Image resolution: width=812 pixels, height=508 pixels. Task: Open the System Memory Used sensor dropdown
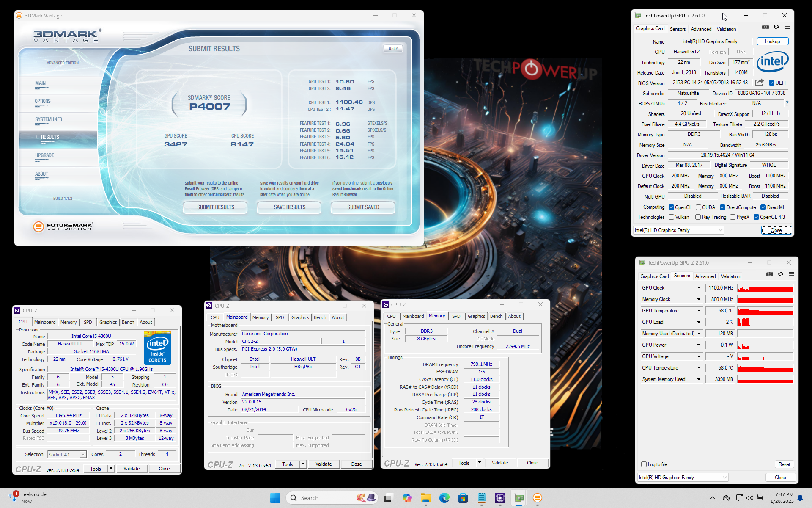pos(699,379)
